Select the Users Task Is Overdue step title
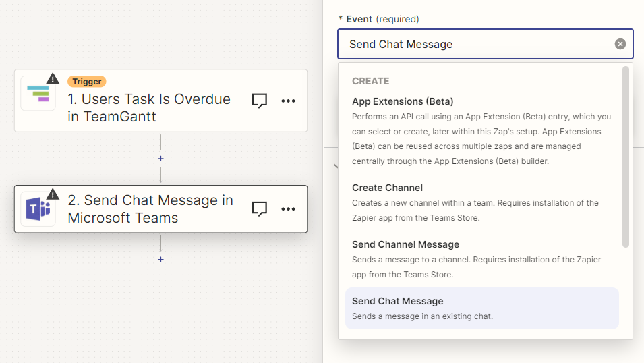Screen dimensions: 644x363 point(149,107)
